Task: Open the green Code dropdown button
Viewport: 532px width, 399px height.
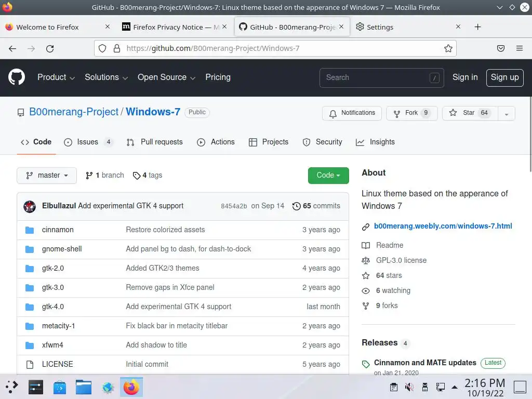Action: coord(328,176)
